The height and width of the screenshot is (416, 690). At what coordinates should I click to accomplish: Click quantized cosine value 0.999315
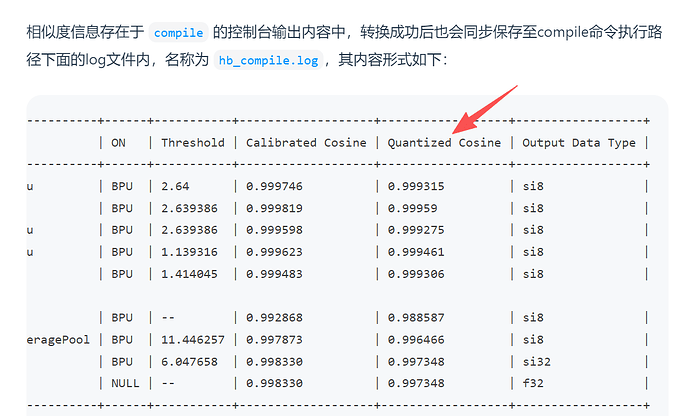tap(416, 186)
